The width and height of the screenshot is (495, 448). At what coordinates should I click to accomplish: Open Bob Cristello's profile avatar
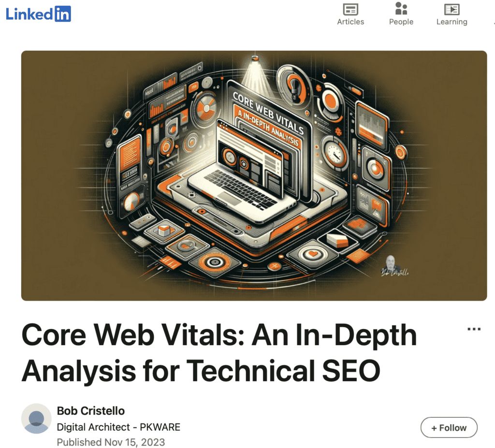tap(36, 419)
